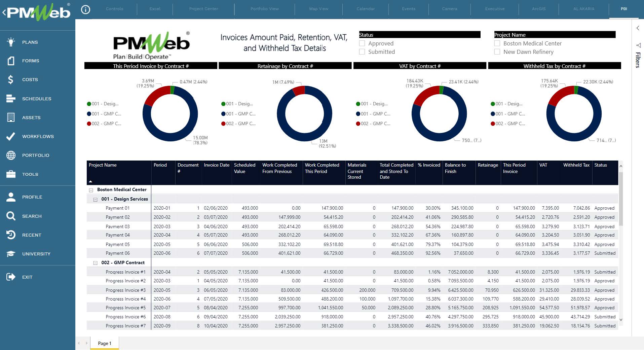Open the Recent history icon
644x350 pixels.
(x=11, y=235)
